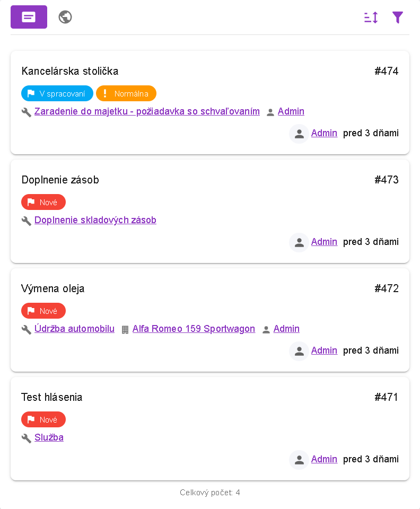This screenshot has height=509, width=420.
Task: Click the 'V spracovaní' status flag chip
Action: tap(57, 94)
